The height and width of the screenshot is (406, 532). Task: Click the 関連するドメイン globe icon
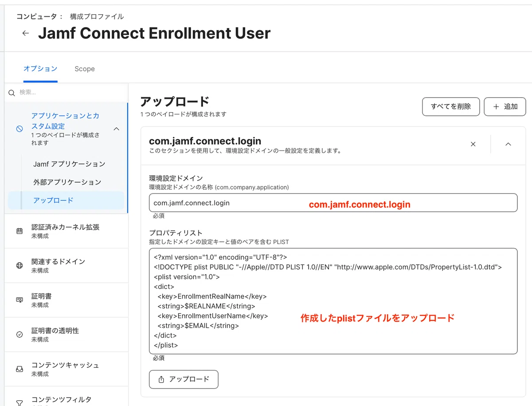pyautogui.click(x=20, y=266)
